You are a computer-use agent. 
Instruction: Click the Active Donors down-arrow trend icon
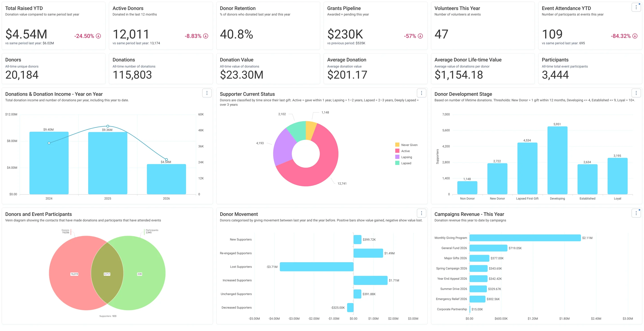[x=206, y=36]
